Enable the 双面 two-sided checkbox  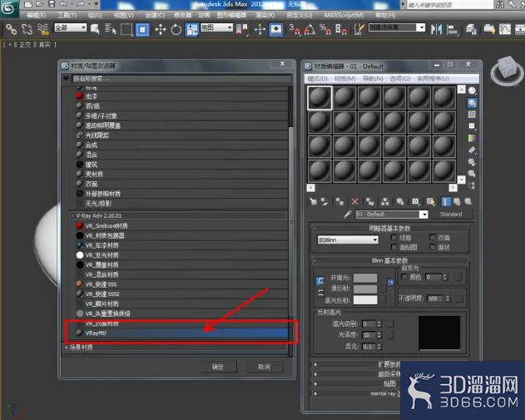433,237
